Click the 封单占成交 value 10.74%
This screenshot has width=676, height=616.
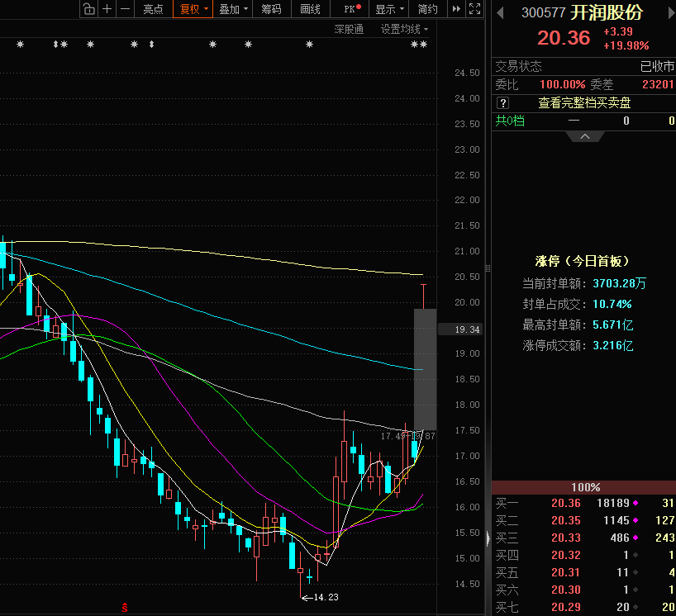[612, 304]
